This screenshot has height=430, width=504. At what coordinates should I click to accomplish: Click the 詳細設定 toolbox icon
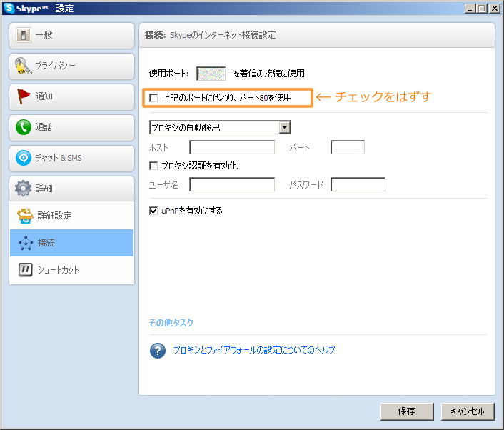tap(26, 216)
